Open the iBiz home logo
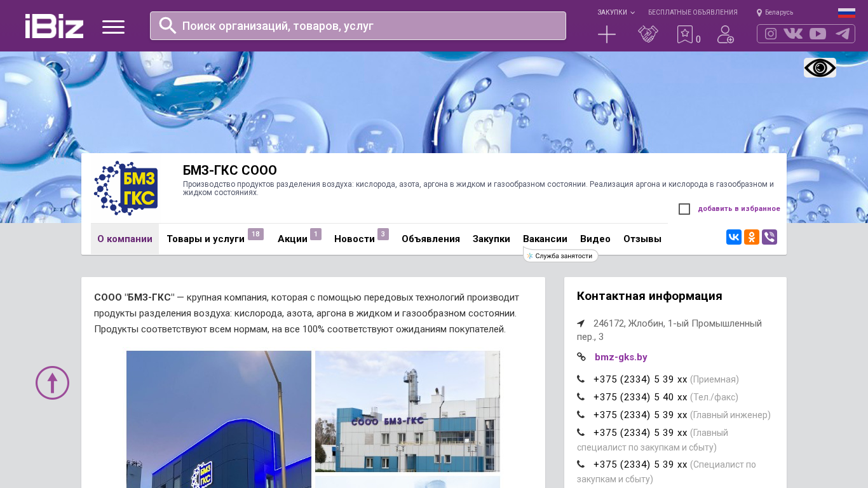868x488 pixels. pos(54,26)
